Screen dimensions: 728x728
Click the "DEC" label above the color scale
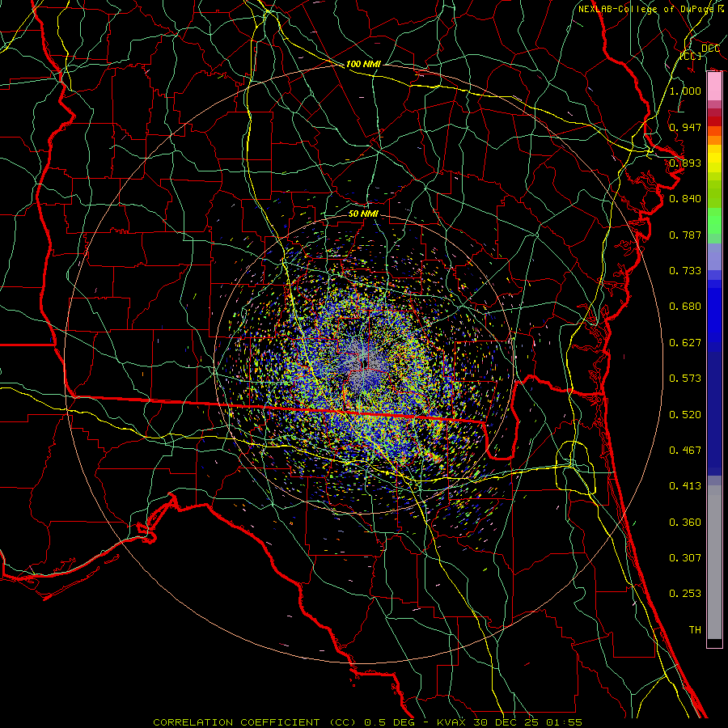click(710, 49)
